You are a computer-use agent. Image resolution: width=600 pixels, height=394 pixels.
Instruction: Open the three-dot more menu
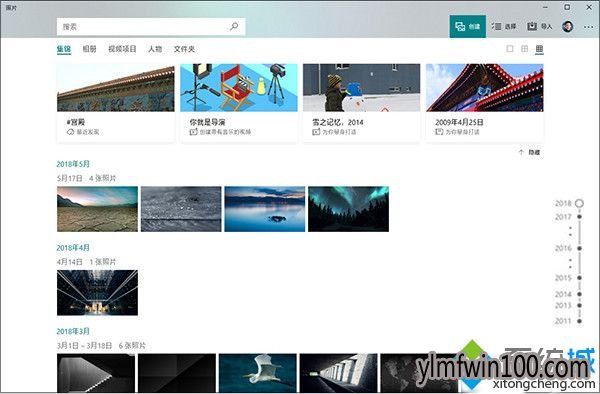pos(589,27)
